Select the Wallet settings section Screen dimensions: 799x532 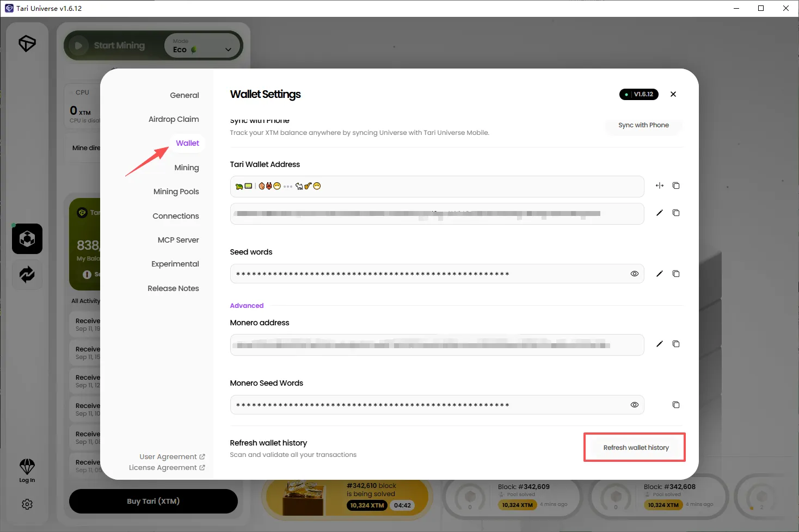(187, 143)
